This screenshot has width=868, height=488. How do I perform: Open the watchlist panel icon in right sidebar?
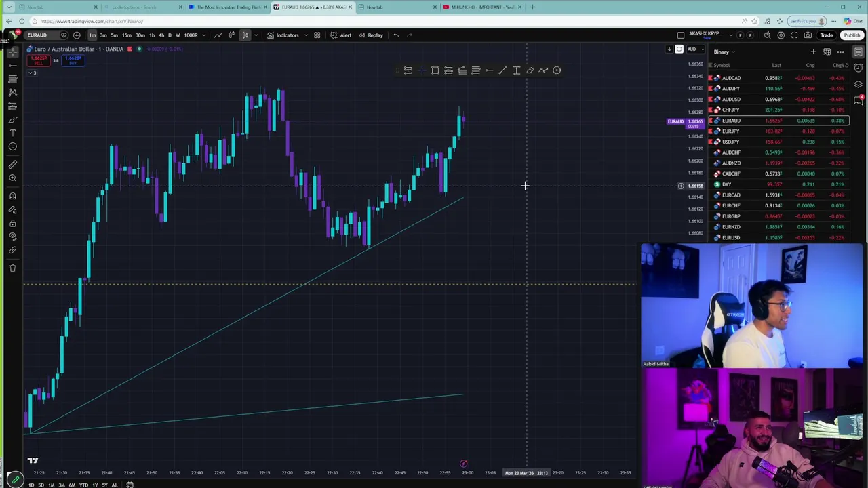[858, 52]
